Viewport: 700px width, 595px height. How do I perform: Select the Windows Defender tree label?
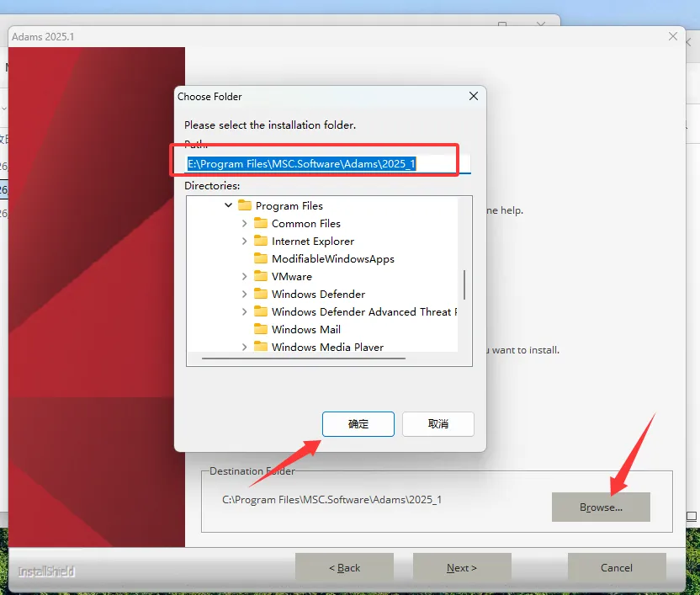(318, 294)
